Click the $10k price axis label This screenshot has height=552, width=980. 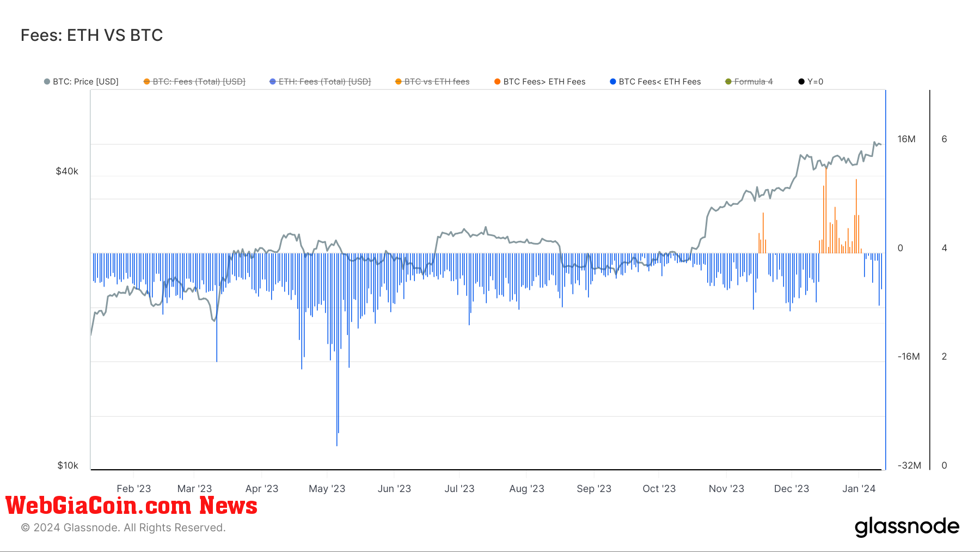[68, 465]
